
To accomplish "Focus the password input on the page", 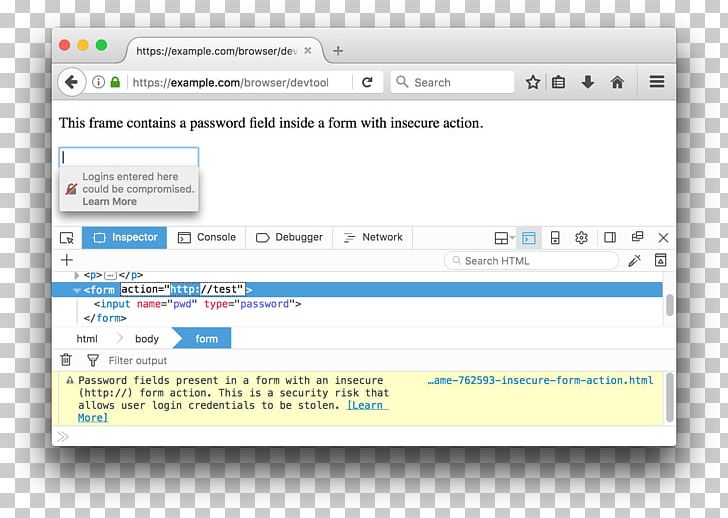I will pyautogui.click(x=129, y=157).
